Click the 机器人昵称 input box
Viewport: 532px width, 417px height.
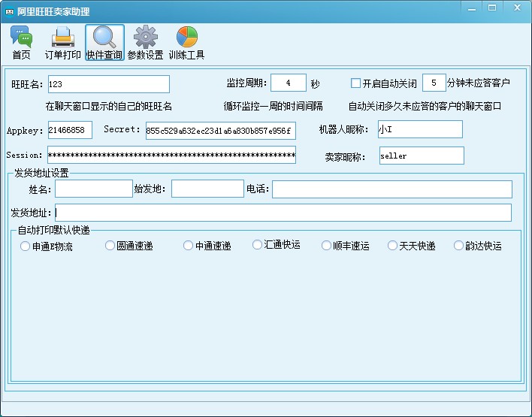419,129
